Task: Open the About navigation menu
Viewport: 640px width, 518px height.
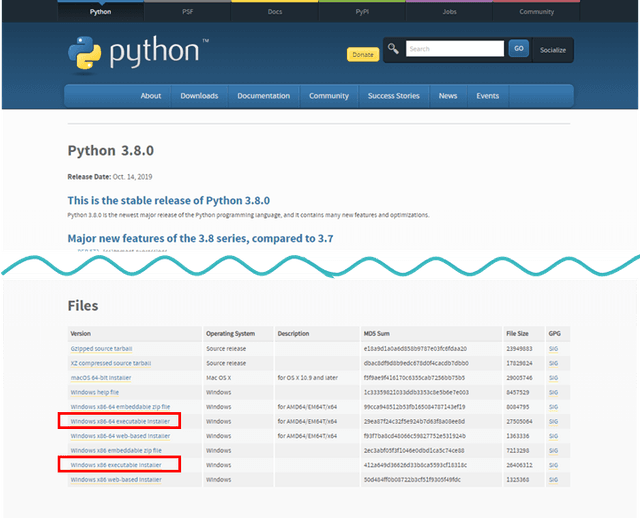Action: (151, 96)
